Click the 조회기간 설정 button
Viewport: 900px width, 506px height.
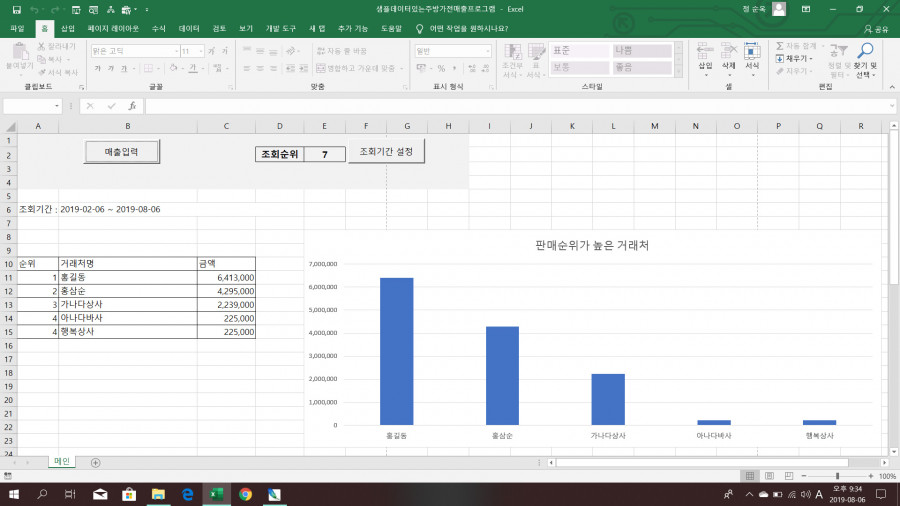click(386, 151)
